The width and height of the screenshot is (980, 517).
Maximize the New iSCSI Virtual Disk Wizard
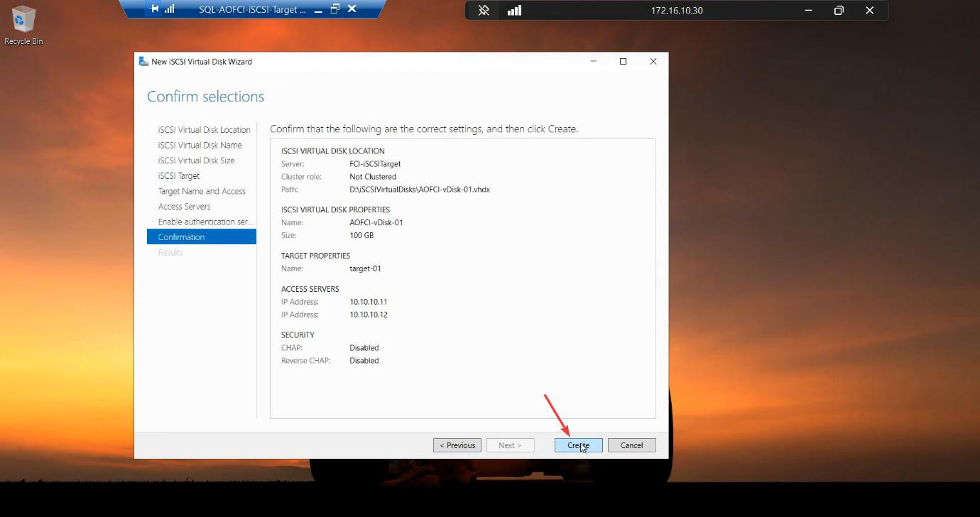click(623, 62)
